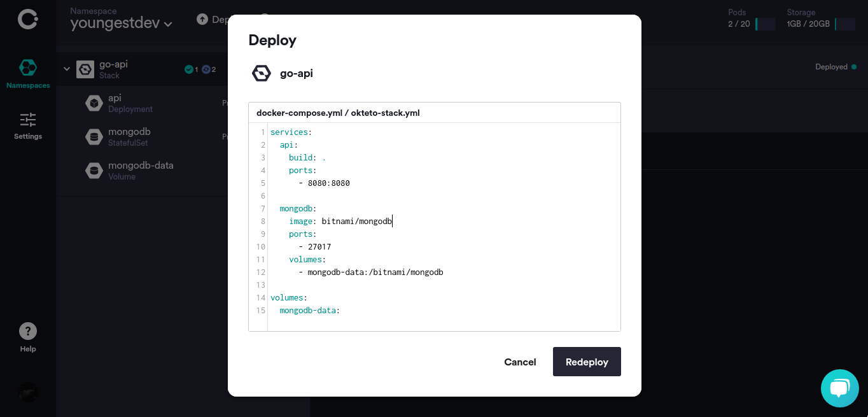
Task: Click the go-api stack icon in list
Action: [85, 69]
